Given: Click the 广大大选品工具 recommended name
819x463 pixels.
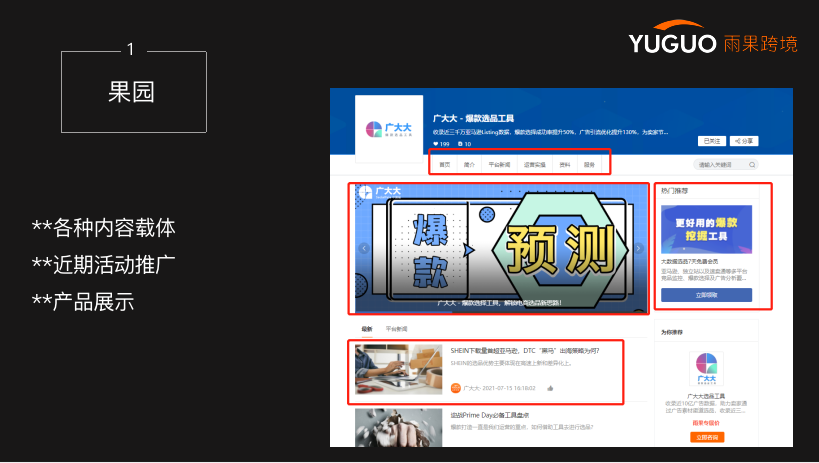Looking at the screenshot, I should pos(706,397).
